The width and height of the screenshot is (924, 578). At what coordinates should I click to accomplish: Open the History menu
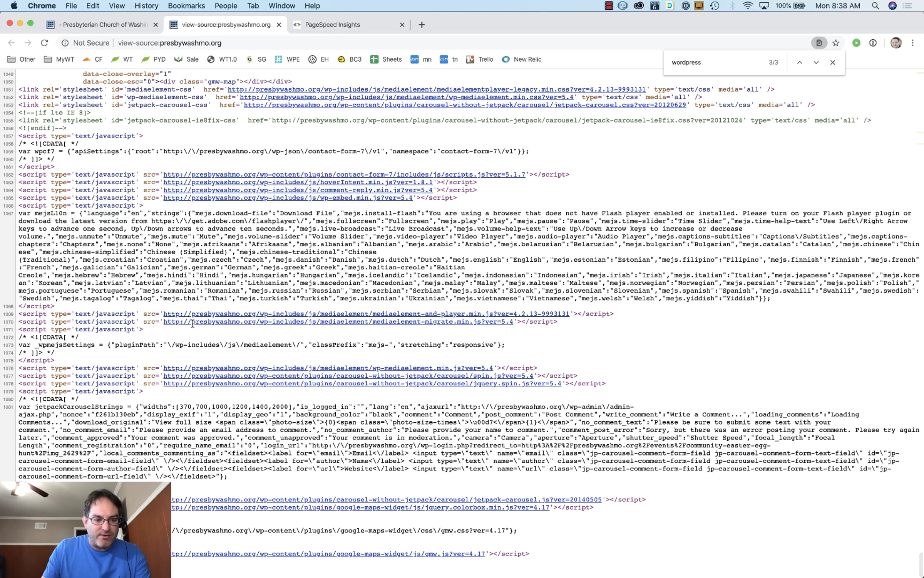146,6
